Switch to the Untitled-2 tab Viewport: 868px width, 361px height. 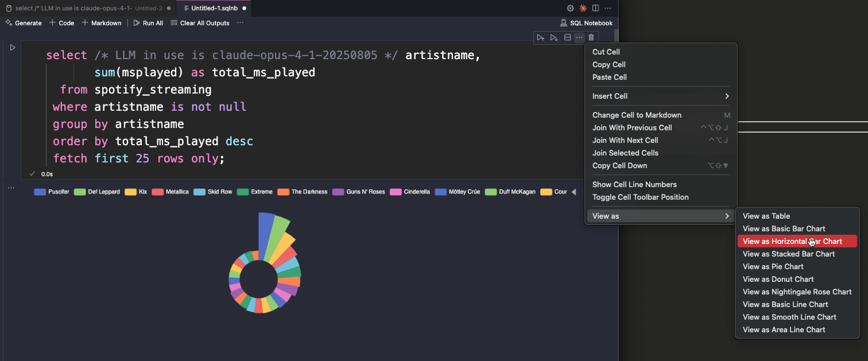86,8
